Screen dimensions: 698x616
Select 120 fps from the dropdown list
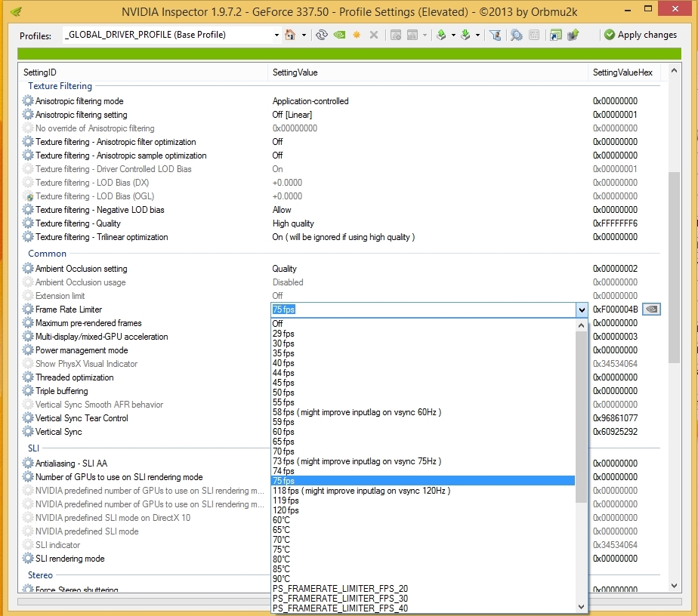[423, 510]
